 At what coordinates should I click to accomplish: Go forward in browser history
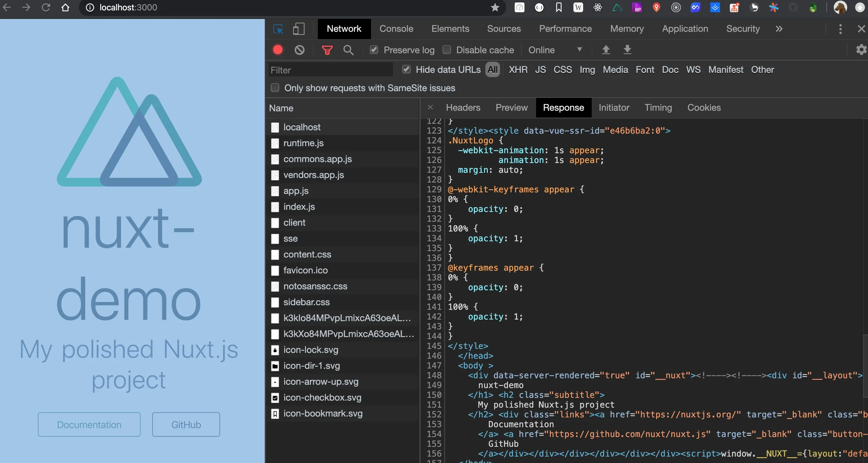click(26, 7)
